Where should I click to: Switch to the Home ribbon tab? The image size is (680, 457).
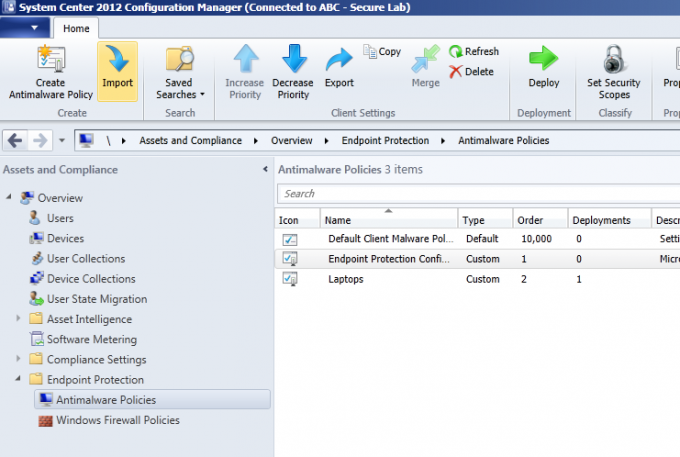click(x=76, y=29)
